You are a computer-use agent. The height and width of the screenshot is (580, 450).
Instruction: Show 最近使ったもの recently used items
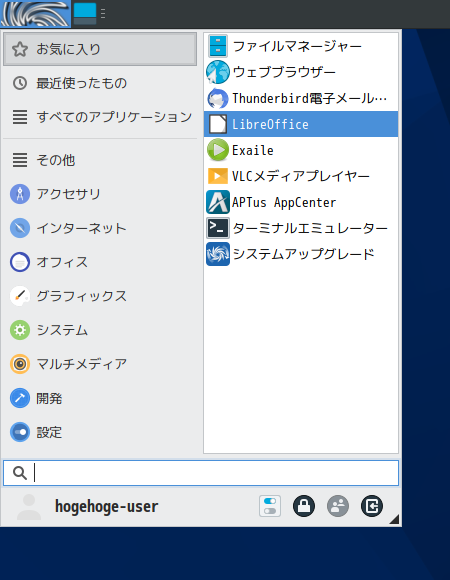click(x=100, y=83)
